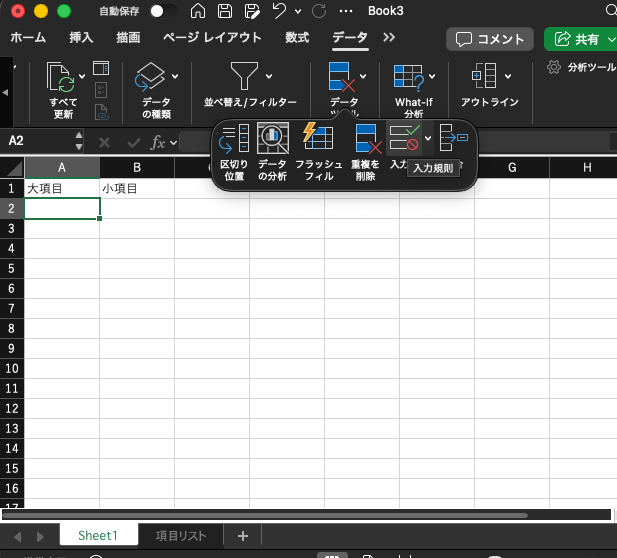Viewport: 617px width, 558px height.
Task: Click the home icon in title bar
Action: pyautogui.click(x=198, y=12)
